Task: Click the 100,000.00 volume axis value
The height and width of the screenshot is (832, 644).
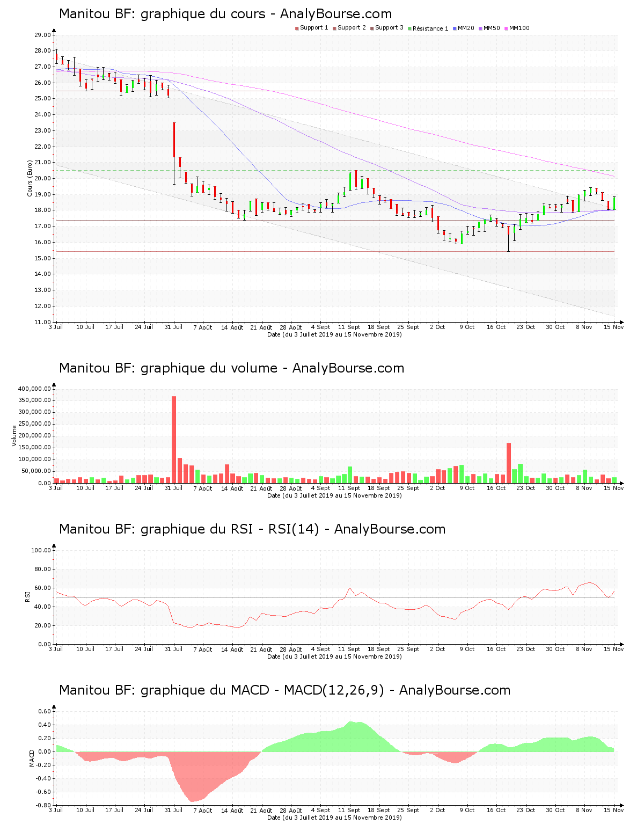Action: click(x=34, y=459)
